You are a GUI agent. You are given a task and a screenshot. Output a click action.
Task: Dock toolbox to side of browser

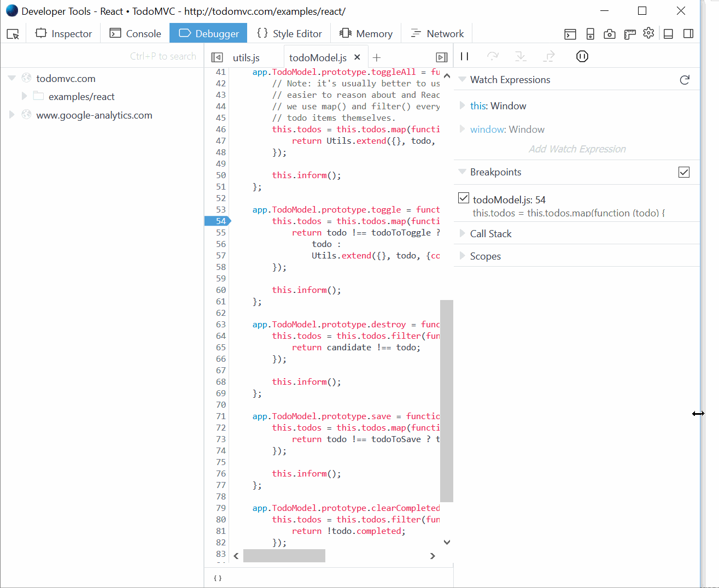[688, 34]
